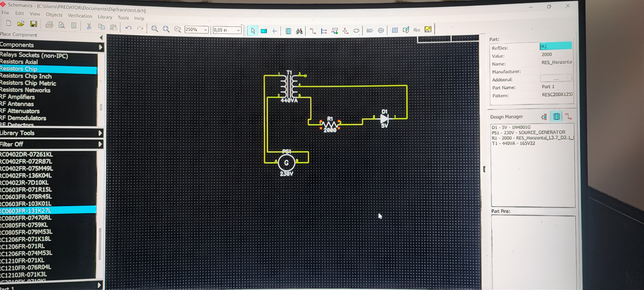
Task: Click the Zoom In magnifier icon
Action: (x=155, y=29)
